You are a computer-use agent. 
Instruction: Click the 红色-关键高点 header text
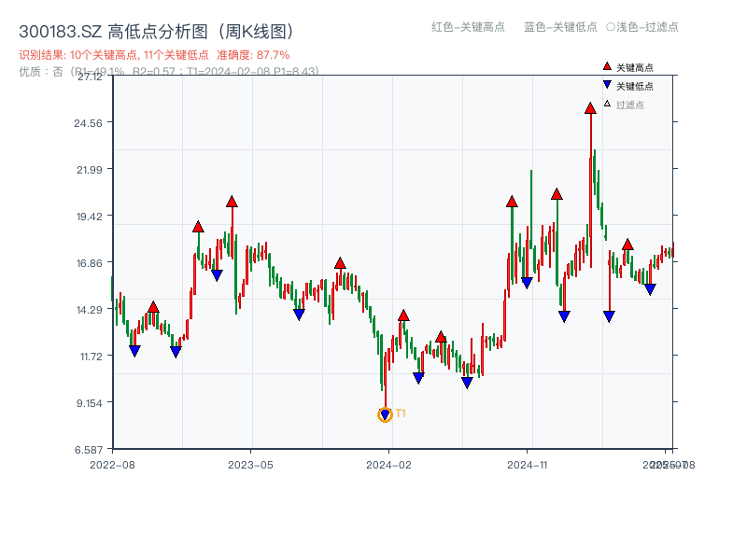[468, 27]
